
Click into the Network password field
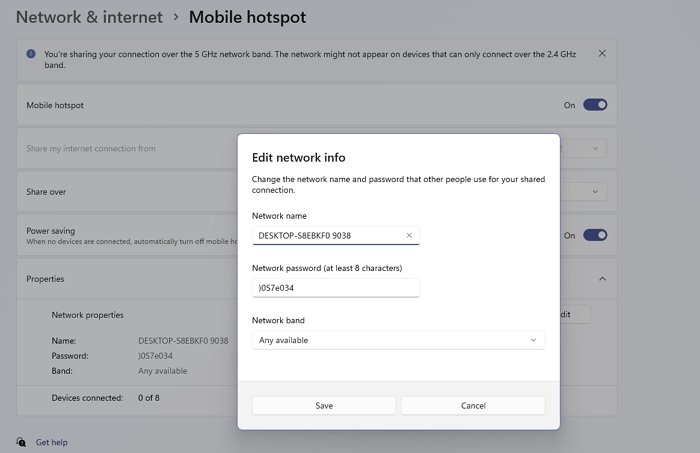click(x=335, y=288)
